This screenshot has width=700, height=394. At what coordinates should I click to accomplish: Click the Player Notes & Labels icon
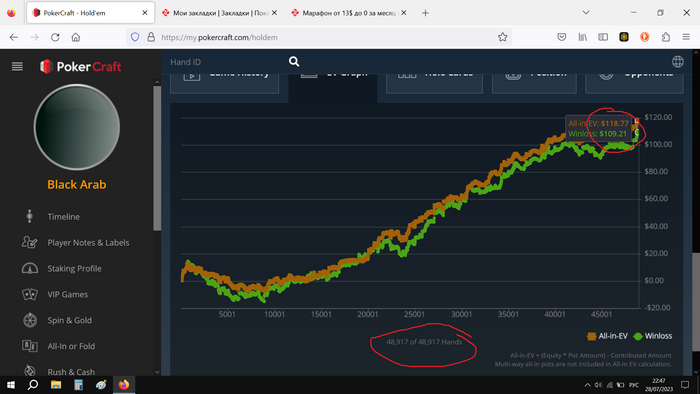(29, 242)
